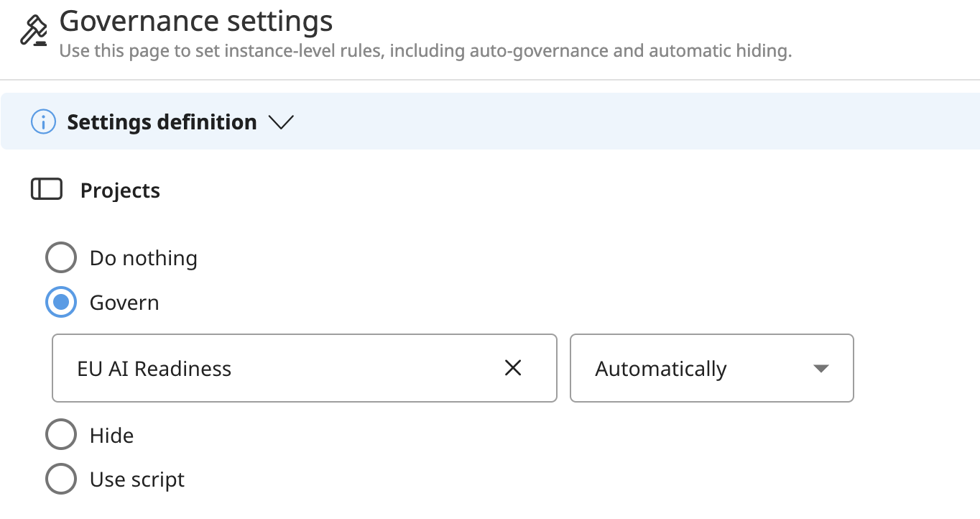Click the "Do nothing" label text
This screenshot has height=519, width=980.
pos(143,258)
